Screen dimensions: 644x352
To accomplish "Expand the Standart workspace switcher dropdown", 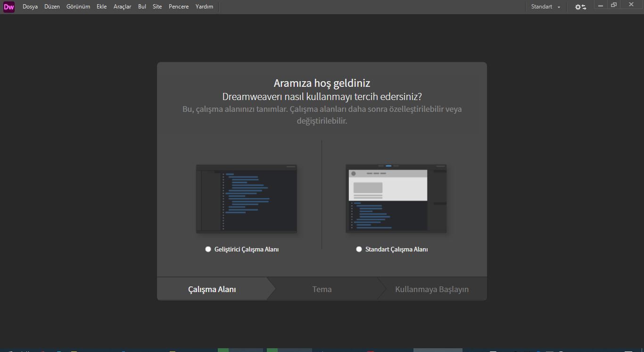I will (x=545, y=7).
